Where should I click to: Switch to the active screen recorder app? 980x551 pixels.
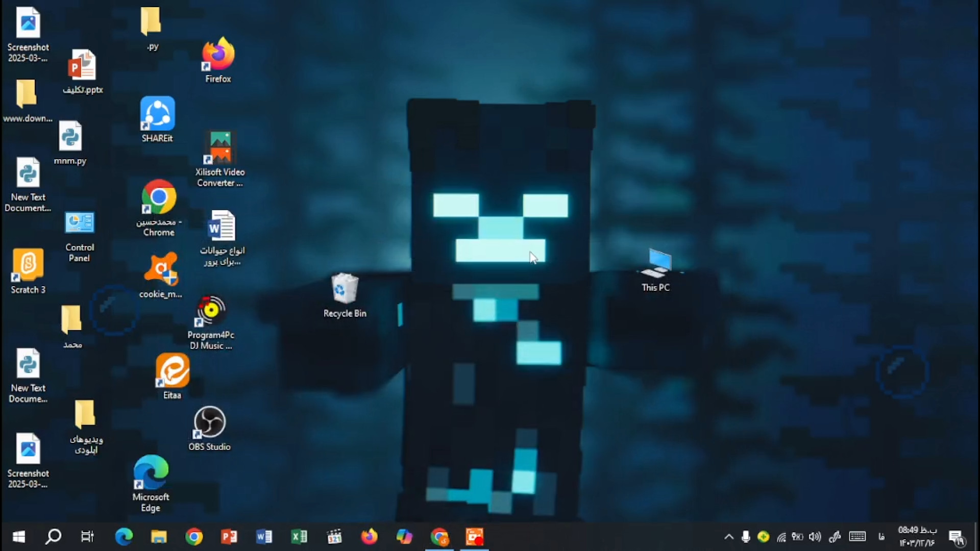(475, 537)
